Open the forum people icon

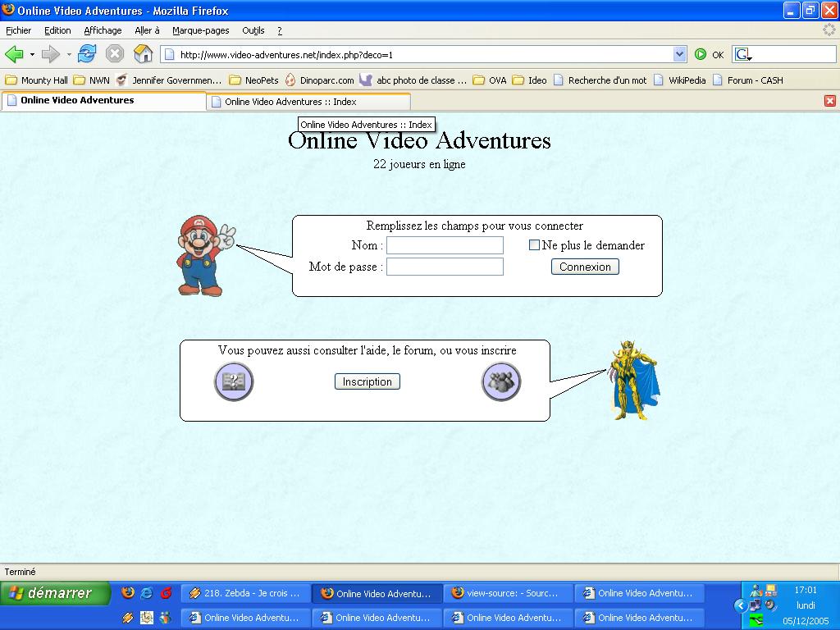pyautogui.click(x=501, y=381)
